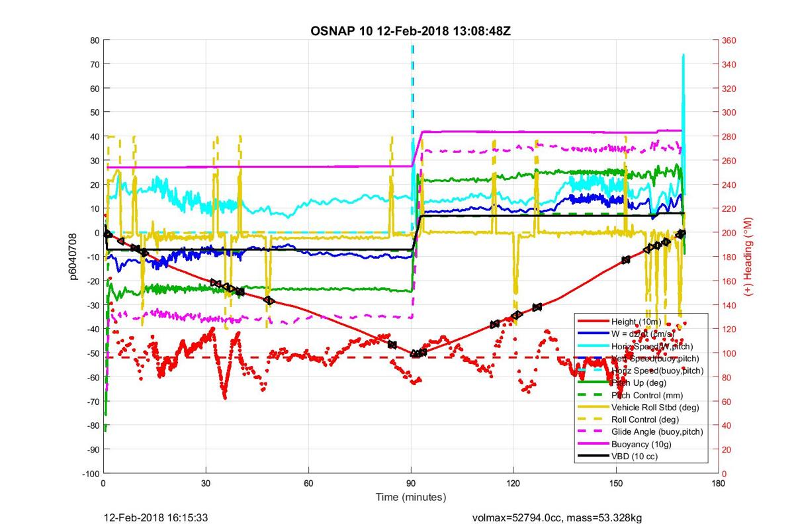Select the 30 tick on the time axis
This screenshot has width=794, height=532.
[x=206, y=484]
